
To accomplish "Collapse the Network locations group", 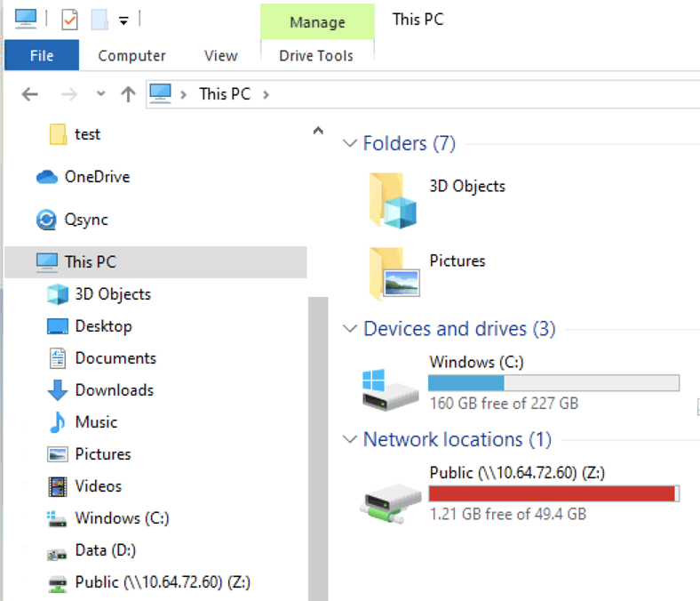I will click(350, 440).
